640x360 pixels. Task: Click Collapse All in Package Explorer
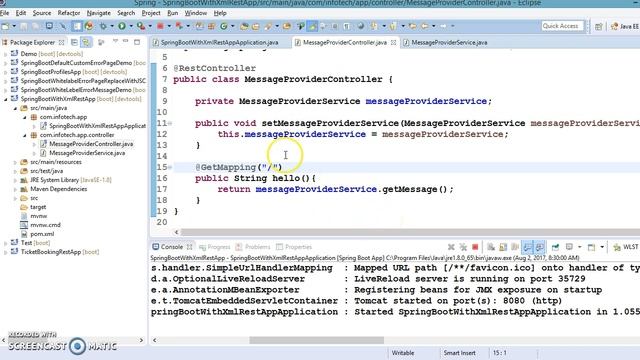74,42
